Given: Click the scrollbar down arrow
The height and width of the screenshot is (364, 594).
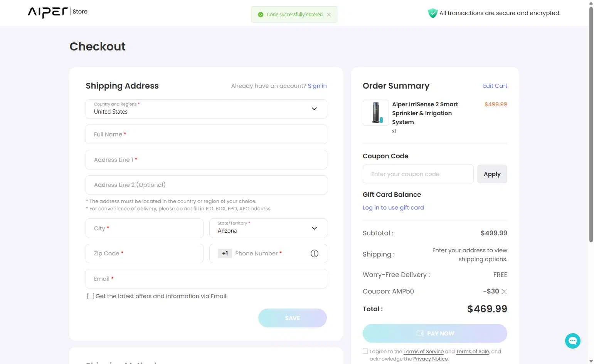Looking at the screenshot, I should point(591,361).
